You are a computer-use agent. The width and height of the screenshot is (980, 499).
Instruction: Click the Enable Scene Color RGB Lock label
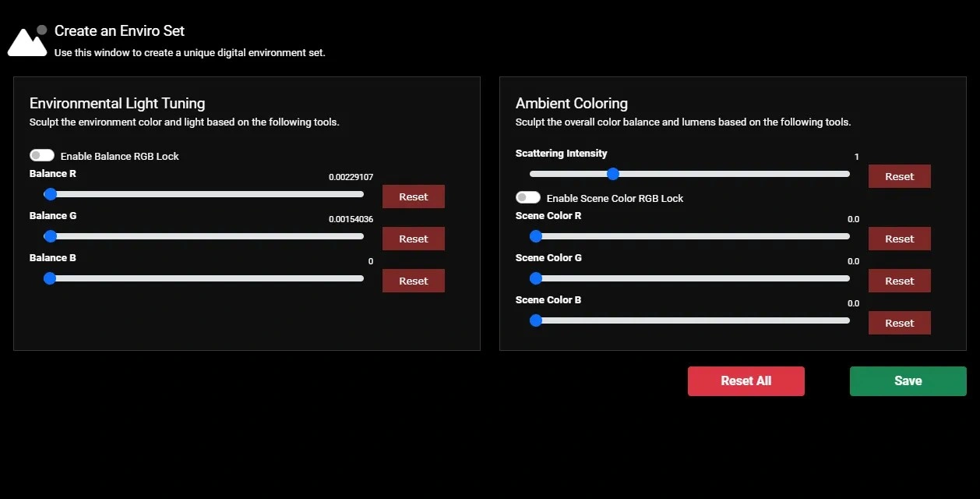pos(615,198)
